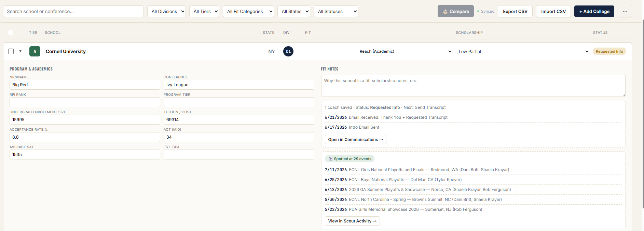This screenshot has width=644, height=231.
Task: Click the Add College button
Action: (594, 11)
